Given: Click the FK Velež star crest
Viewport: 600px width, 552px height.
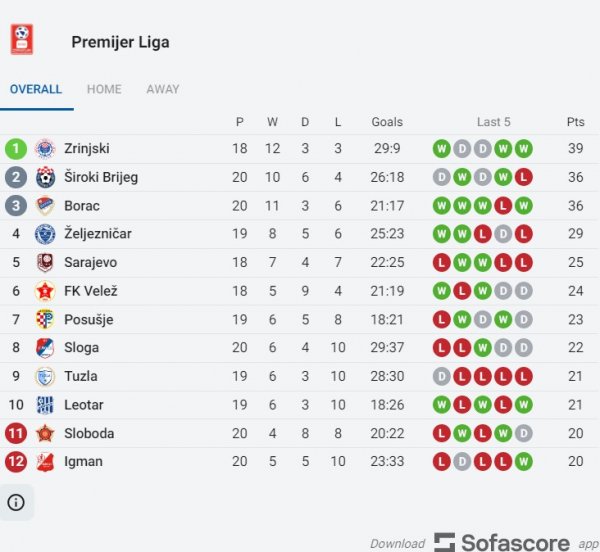Looking at the screenshot, I should click(44, 291).
